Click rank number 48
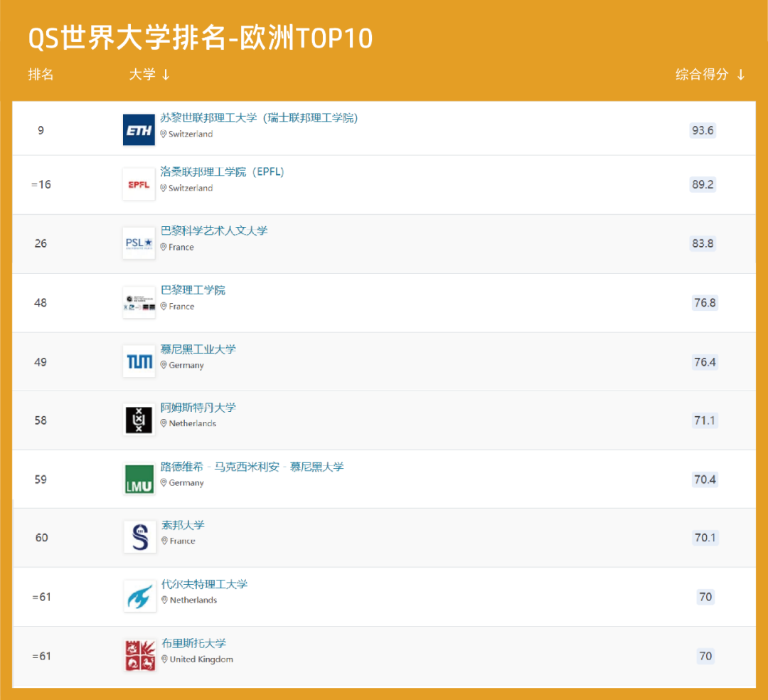 (41, 303)
